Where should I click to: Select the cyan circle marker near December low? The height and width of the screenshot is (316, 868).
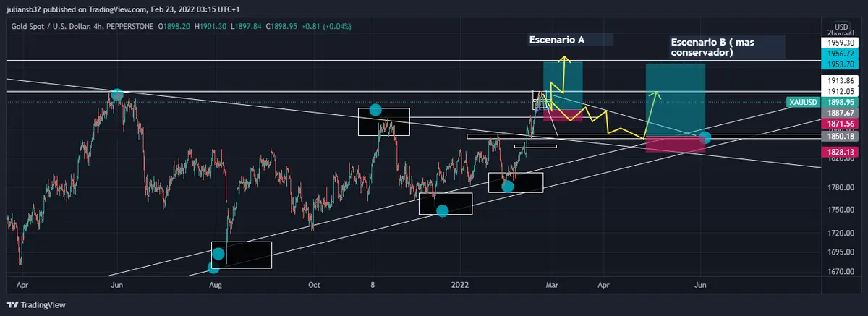coord(443,210)
